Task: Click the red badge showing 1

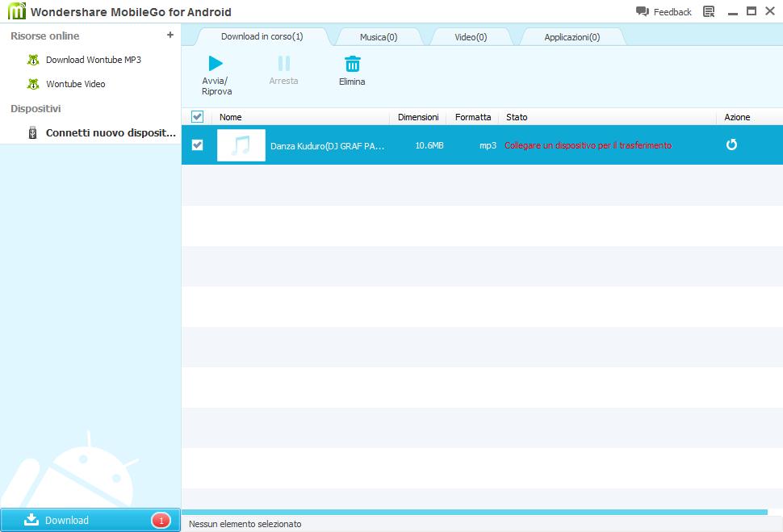Action: (161, 521)
